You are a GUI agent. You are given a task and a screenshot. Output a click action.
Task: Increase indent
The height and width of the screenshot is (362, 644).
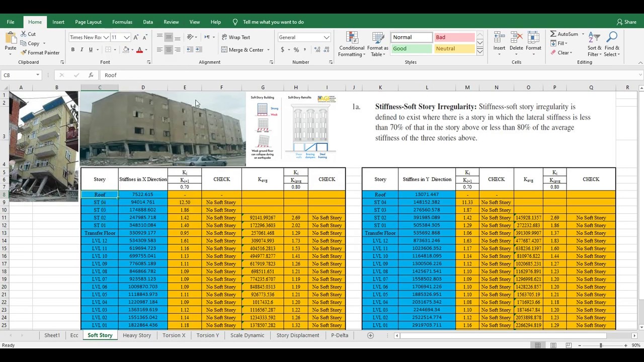(x=199, y=50)
